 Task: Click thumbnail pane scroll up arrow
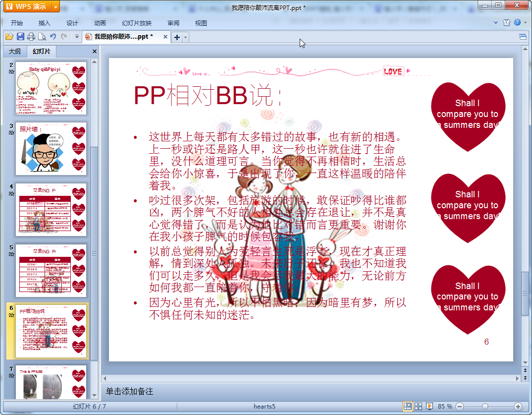click(94, 62)
